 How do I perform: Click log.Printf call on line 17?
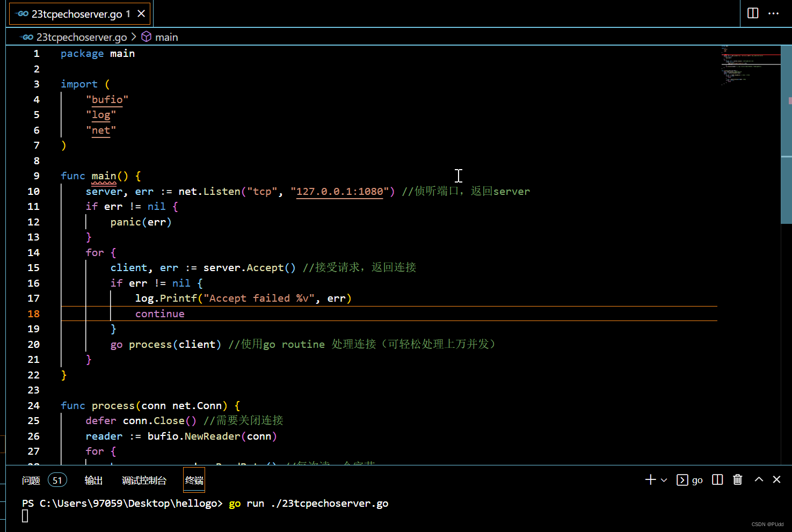pyautogui.click(x=244, y=298)
